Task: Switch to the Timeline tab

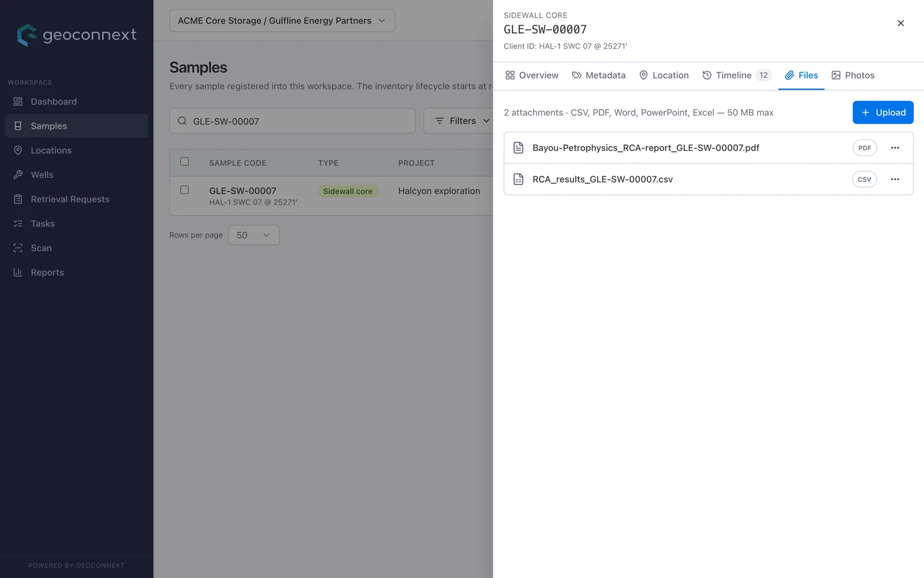Action: coord(736,75)
